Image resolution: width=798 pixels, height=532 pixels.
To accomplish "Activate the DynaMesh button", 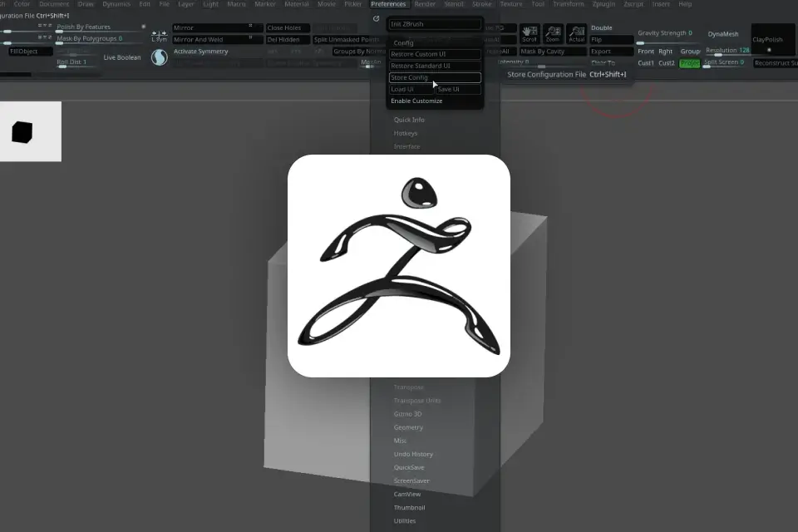I will [x=722, y=34].
